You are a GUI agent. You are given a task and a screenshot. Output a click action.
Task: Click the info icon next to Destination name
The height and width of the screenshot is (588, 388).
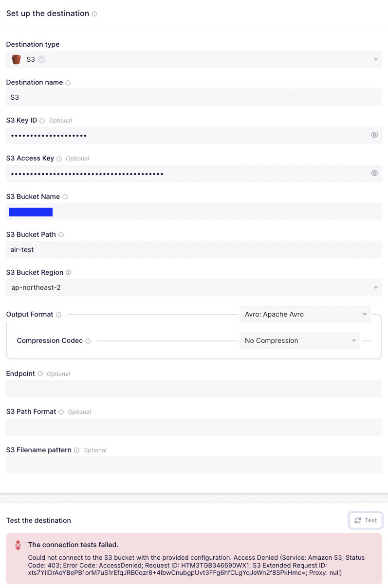[68, 83]
